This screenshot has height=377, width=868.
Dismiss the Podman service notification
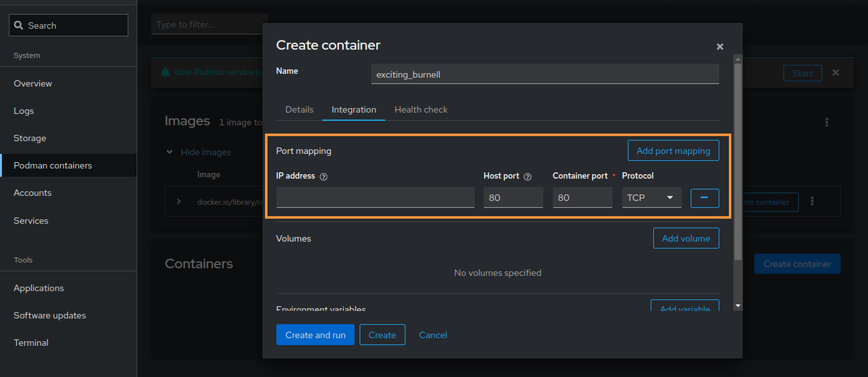point(835,73)
